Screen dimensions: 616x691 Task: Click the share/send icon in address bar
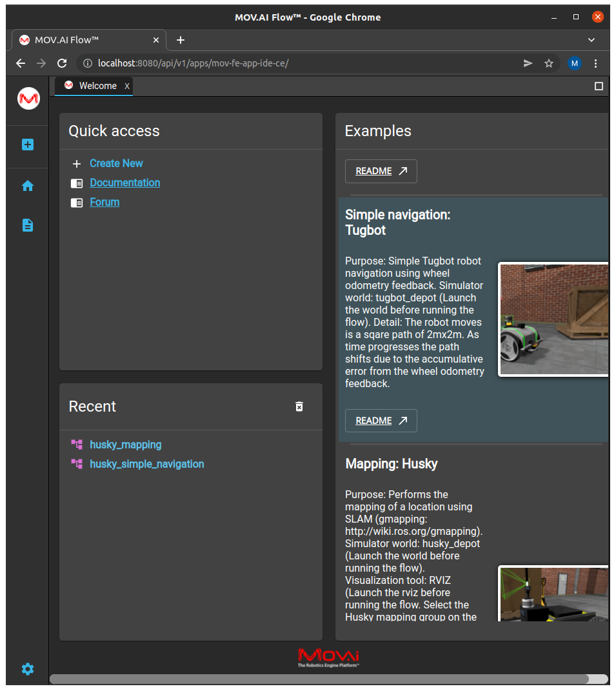point(528,63)
